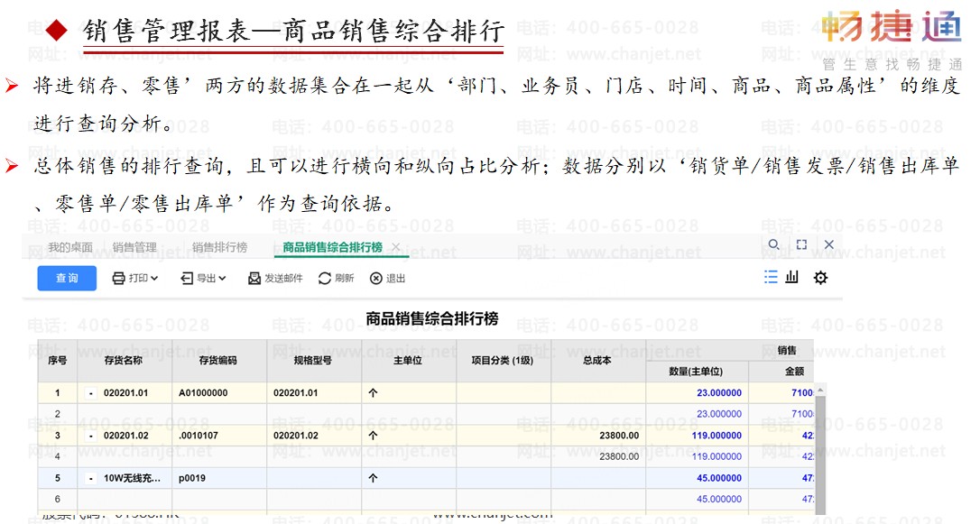Viewport: 980px width, 524px height.
Task: Click the blue 查询 query button
Action: 67,278
